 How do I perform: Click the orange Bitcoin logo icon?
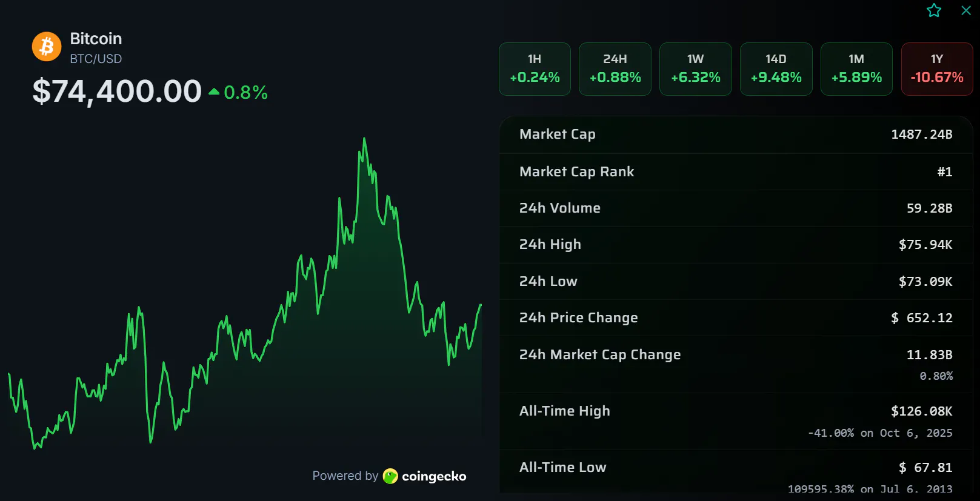click(x=47, y=47)
